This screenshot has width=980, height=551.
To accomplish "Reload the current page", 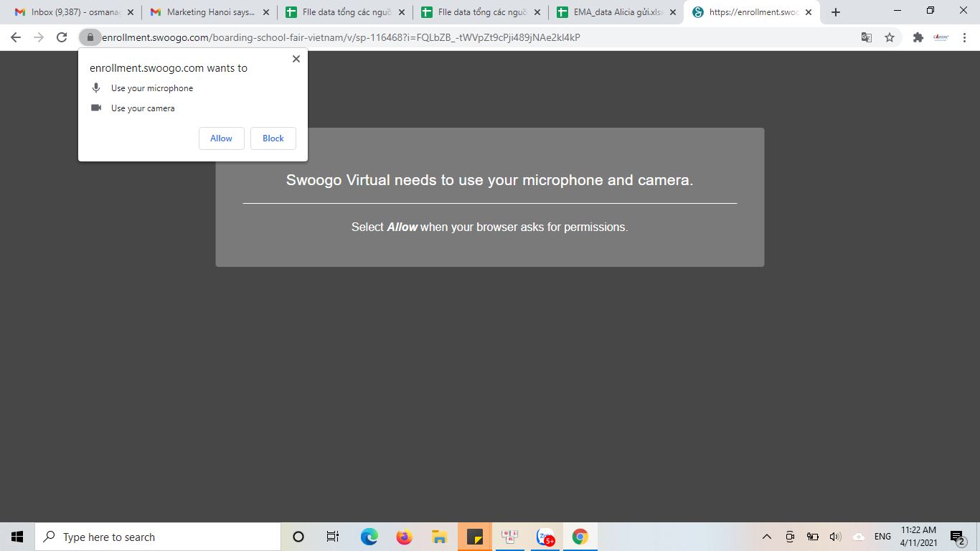I will pyautogui.click(x=62, y=37).
